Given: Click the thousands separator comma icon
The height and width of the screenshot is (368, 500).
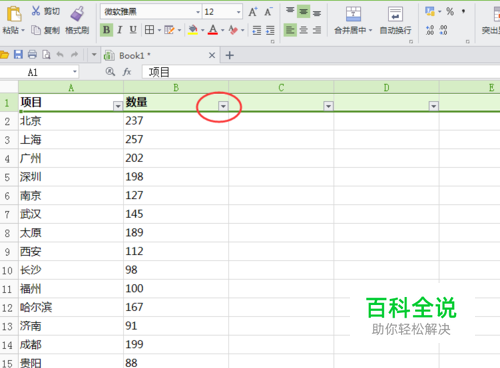Looking at the screenshot, I should (x=463, y=11).
